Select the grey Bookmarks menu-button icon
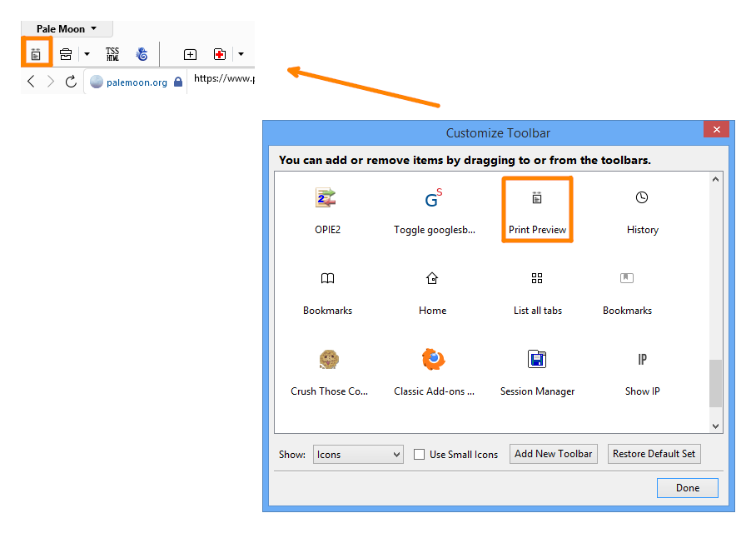756x533 pixels. 627,278
